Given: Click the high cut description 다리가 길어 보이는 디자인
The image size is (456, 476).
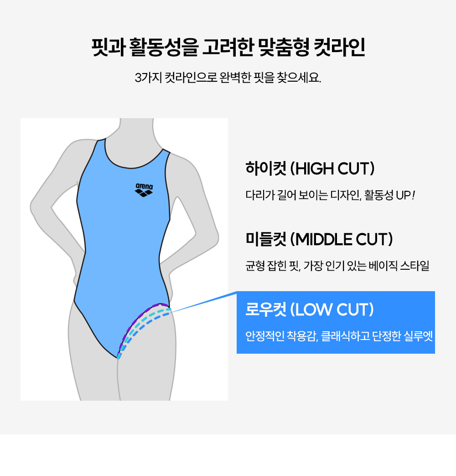Looking at the screenshot, I should (330, 195).
